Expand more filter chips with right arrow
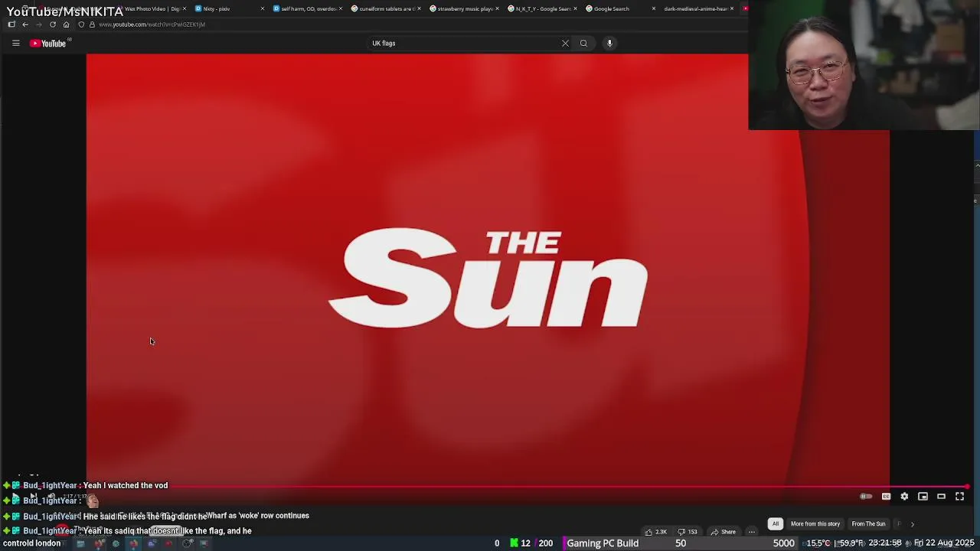This screenshot has width=980, height=551. 912,524
